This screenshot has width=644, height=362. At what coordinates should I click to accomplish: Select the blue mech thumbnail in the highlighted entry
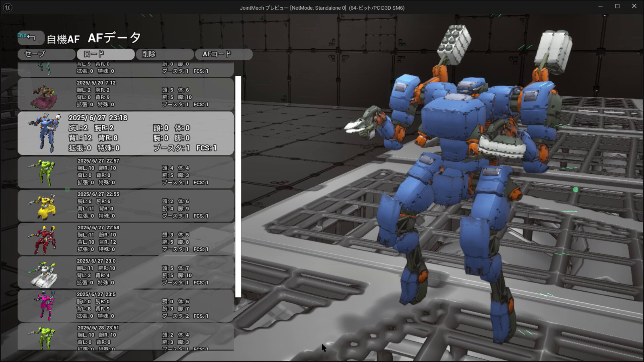[x=45, y=132]
